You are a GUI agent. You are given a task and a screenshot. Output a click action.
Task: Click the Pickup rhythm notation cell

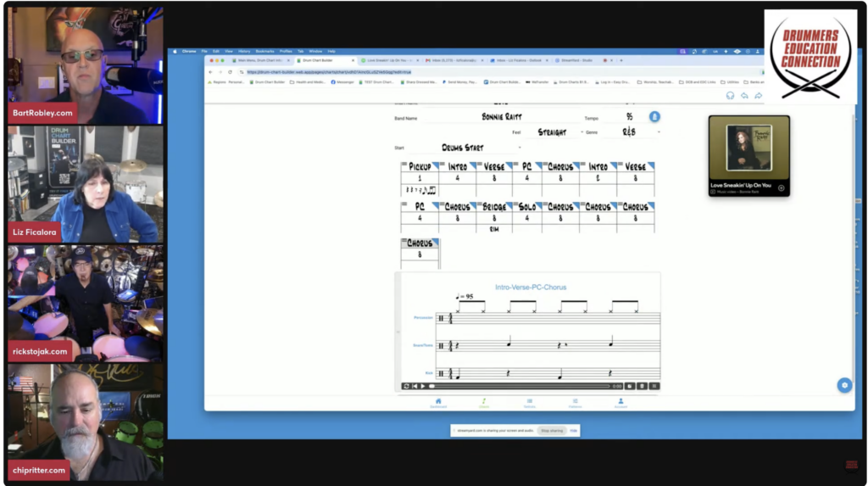[x=420, y=190]
